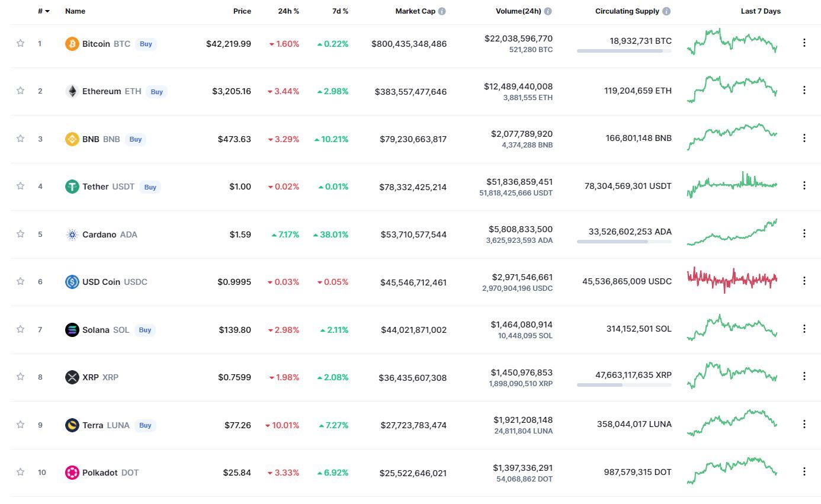The width and height of the screenshot is (821, 504).
Task: Click Bitcoin market cap $800,435,348,486
Action: pyautogui.click(x=409, y=44)
